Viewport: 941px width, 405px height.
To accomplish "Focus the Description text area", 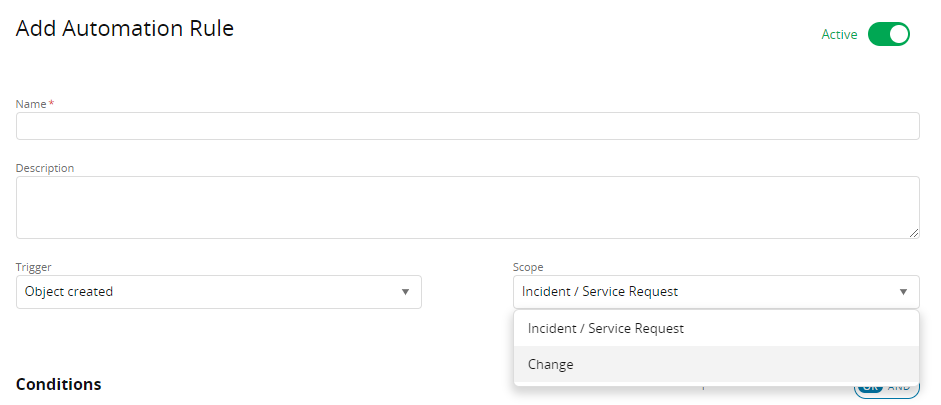I will [467, 208].
